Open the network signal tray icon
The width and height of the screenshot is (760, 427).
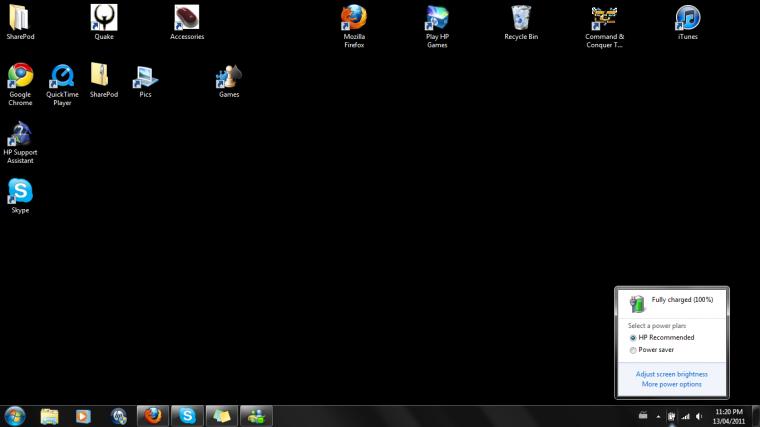click(685, 416)
